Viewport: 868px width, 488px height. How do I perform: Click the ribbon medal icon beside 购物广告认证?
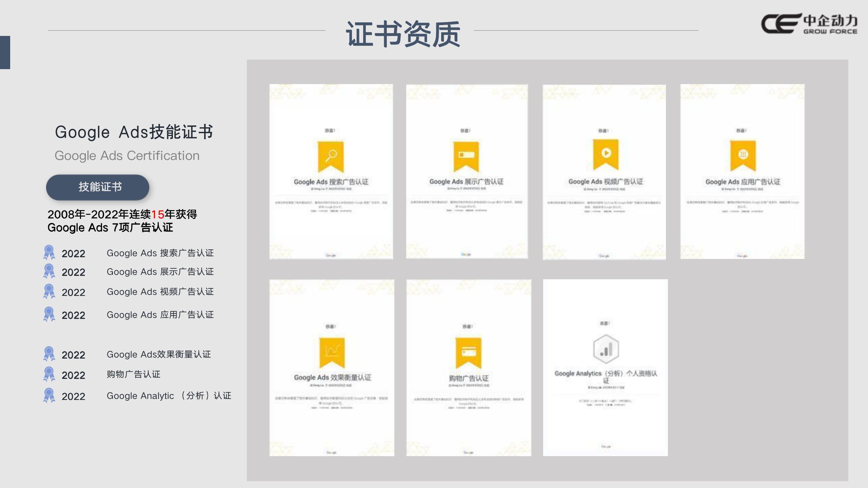pyautogui.click(x=49, y=374)
